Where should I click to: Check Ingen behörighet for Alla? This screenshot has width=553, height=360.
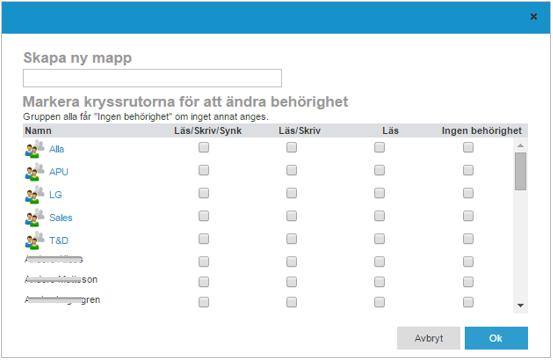pos(468,147)
